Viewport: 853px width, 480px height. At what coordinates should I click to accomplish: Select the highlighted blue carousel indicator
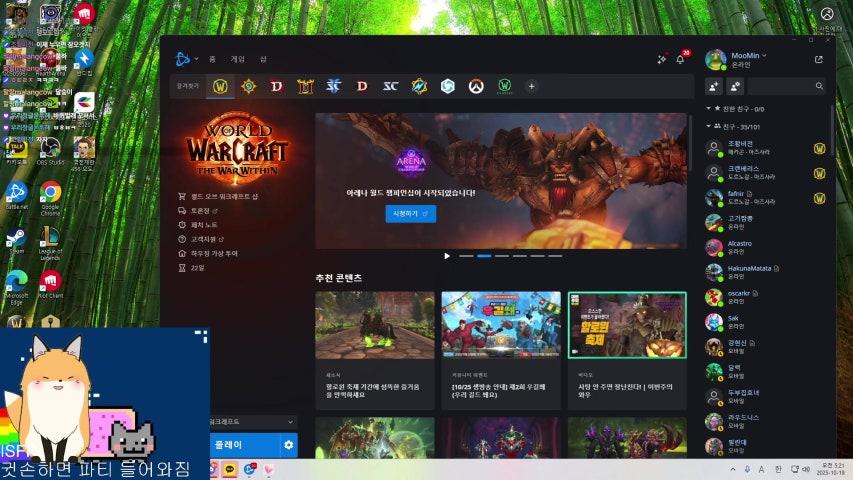coord(484,256)
